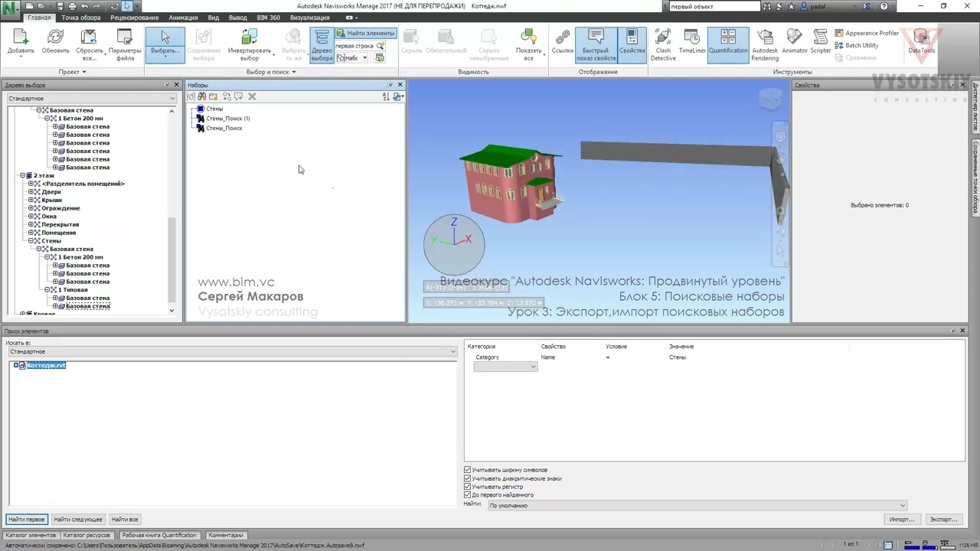Open Искать в Стандартное dropdown
The width and height of the screenshot is (980, 551).
[x=231, y=351]
